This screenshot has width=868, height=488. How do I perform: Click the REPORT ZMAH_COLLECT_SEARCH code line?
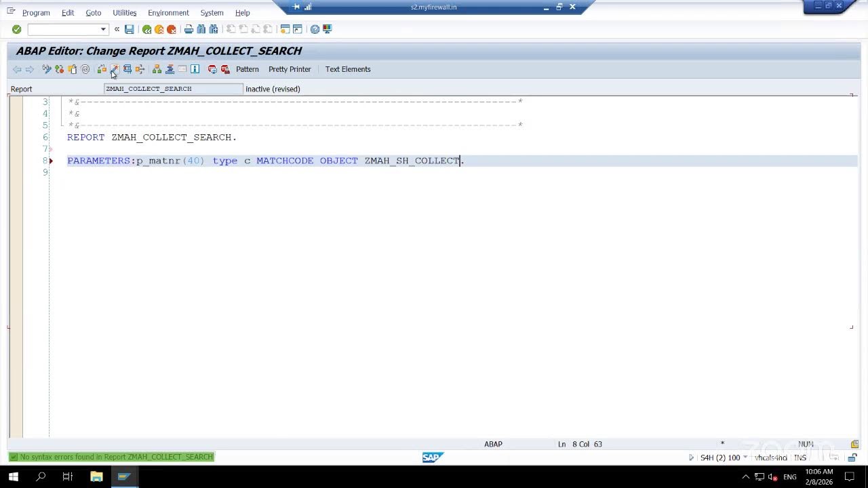152,137
